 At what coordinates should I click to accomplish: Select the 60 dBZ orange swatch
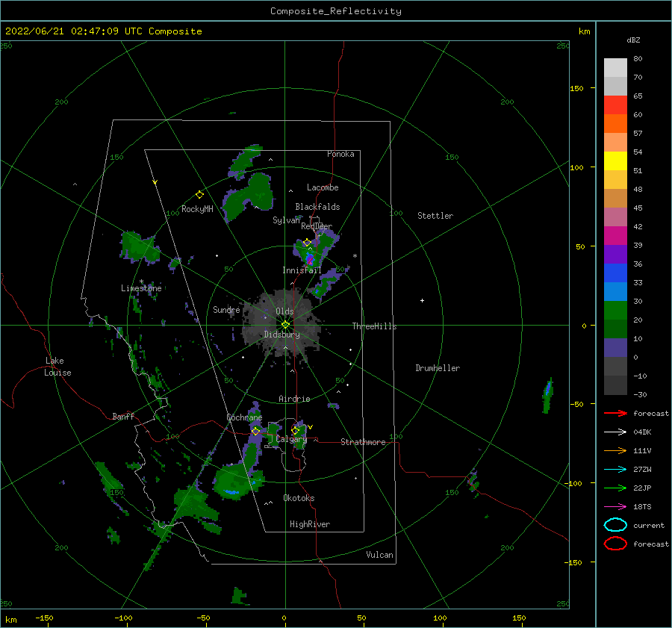tap(615, 123)
